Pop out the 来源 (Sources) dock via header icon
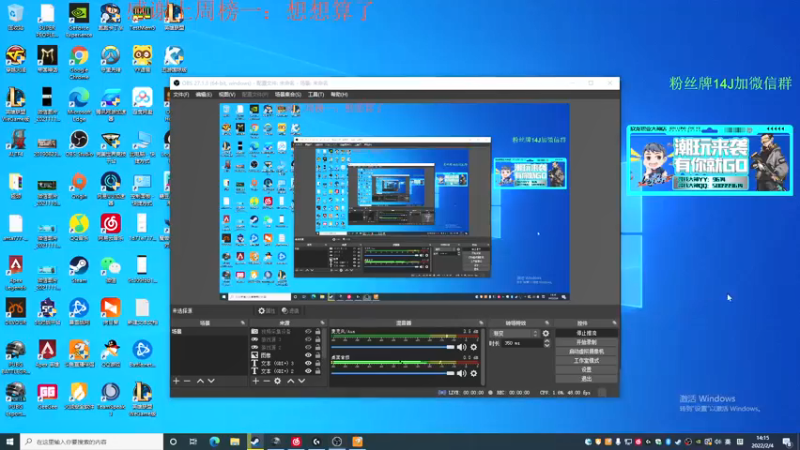This screenshot has height=450, width=800. pos(322,323)
